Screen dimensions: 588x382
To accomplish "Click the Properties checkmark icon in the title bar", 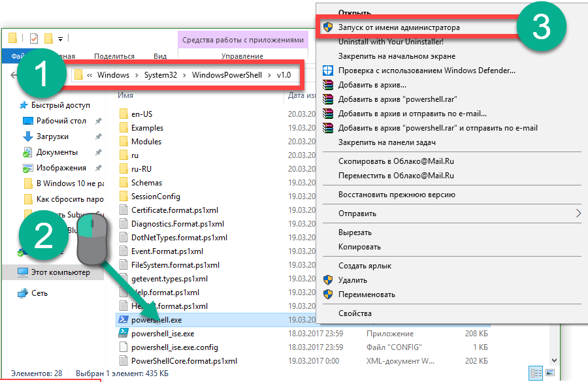I will tap(34, 39).
